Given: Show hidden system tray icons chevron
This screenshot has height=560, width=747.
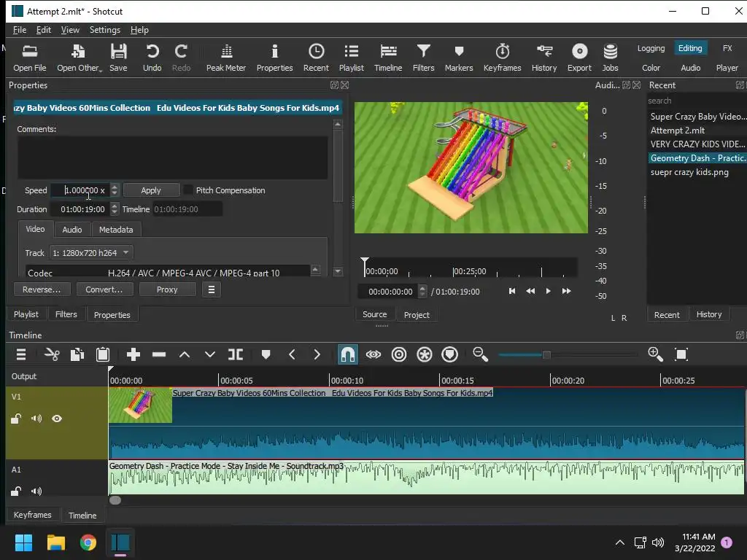Looking at the screenshot, I should tap(620, 542).
